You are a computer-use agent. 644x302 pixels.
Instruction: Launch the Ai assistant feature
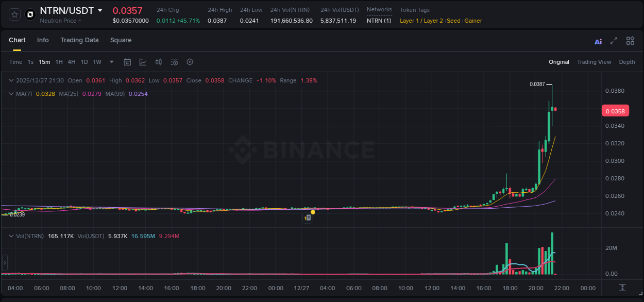pos(598,41)
